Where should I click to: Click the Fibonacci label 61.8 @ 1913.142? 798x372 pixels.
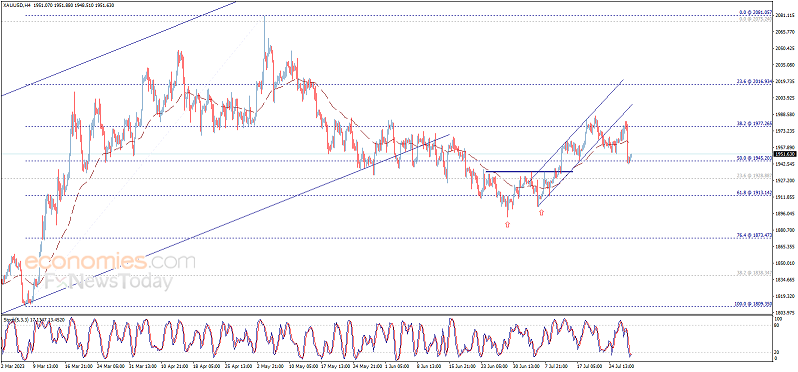[x=755, y=192]
